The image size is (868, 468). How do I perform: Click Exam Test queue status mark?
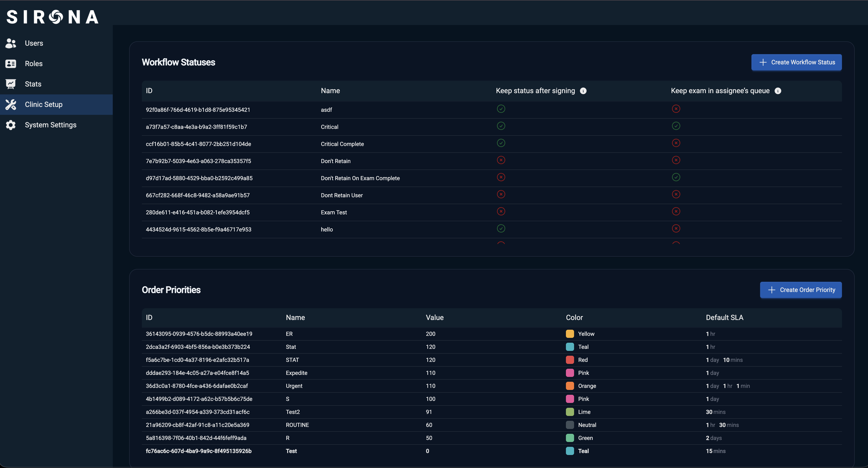point(676,212)
